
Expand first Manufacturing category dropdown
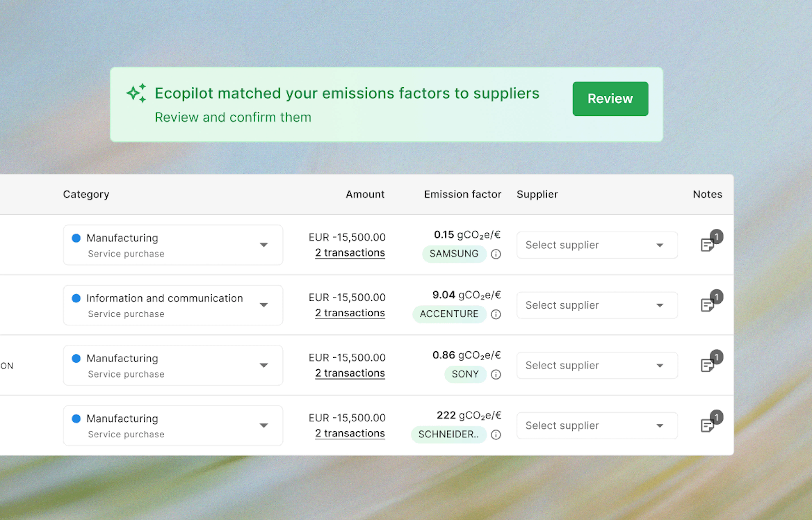click(x=173, y=245)
